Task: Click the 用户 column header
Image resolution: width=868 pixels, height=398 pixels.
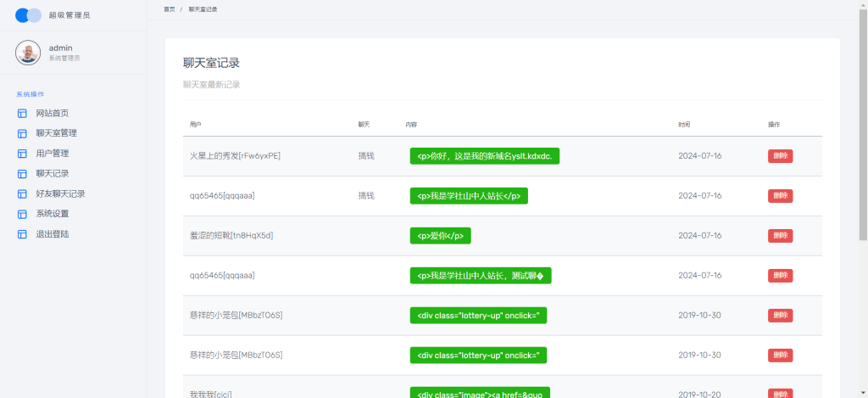Action: (196, 125)
